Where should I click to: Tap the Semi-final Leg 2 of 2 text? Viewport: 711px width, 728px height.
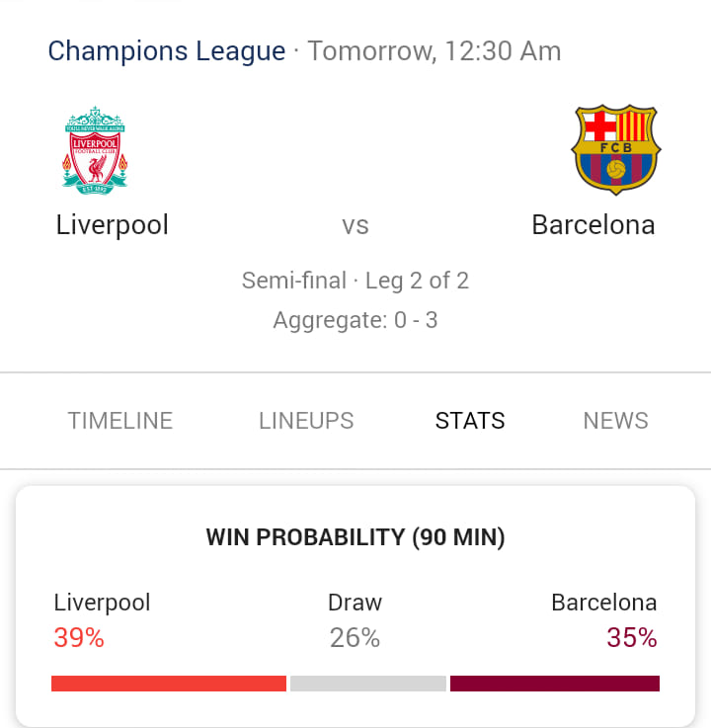tap(355, 281)
